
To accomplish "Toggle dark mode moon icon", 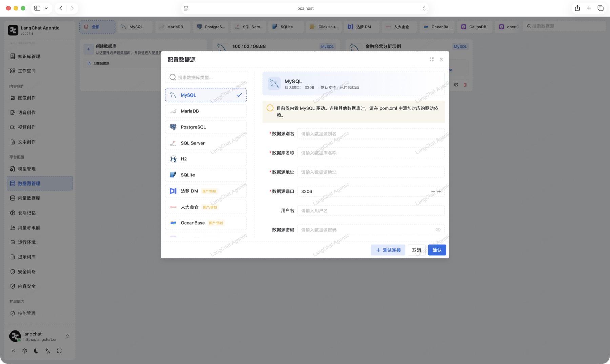I will pyautogui.click(x=36, y=351).
